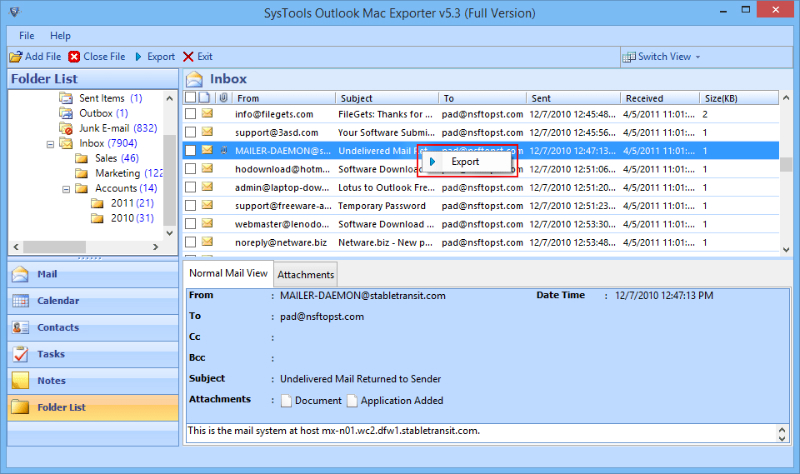
Task: Click the Junk E-mail folder icon
Action: [x=66, y=128]
